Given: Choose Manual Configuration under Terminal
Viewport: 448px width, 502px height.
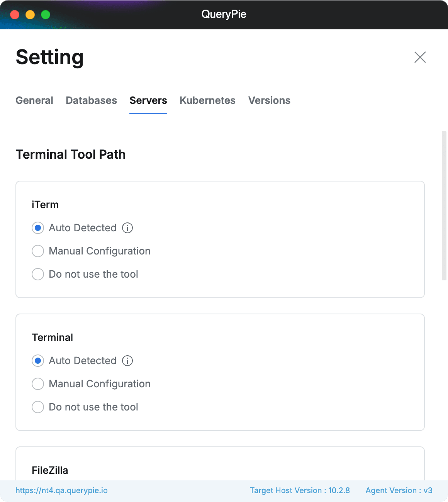Looking at the screenshot, I should (x=38, y=384).
